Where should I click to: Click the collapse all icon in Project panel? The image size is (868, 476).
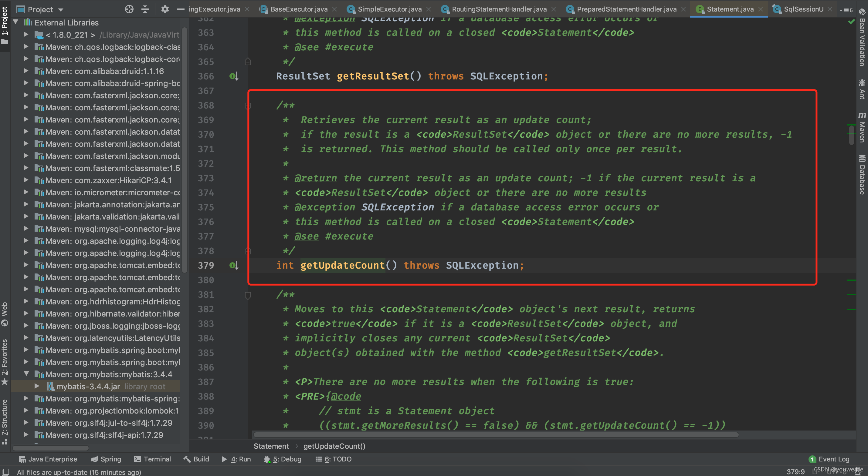(x=145, y=9)
